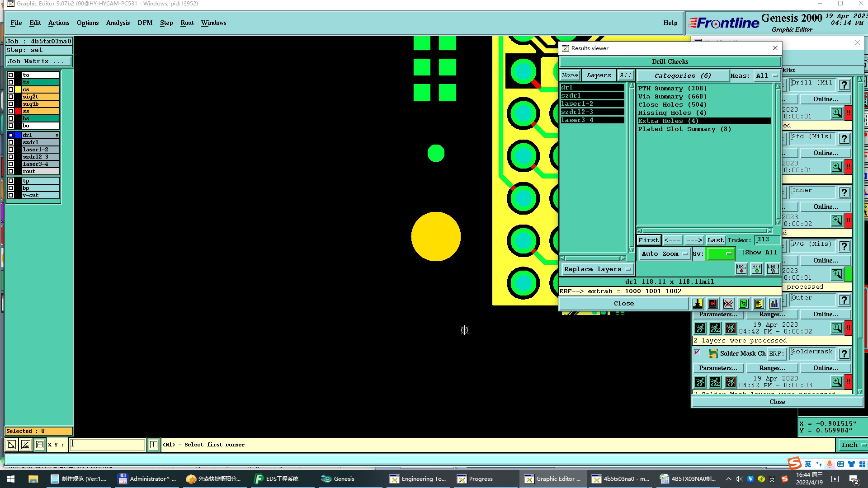The height and width of the screenshot is (488, 868).
Task: Open the Rout menu
Action: click(x=187, y=23)
